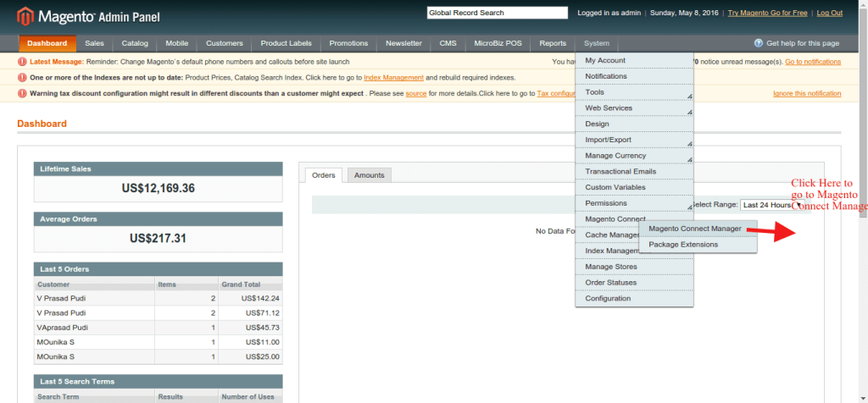Click Try Magento Go for Free link
Image resolution: width=868 pixels, height=403 pixels.
767,13
